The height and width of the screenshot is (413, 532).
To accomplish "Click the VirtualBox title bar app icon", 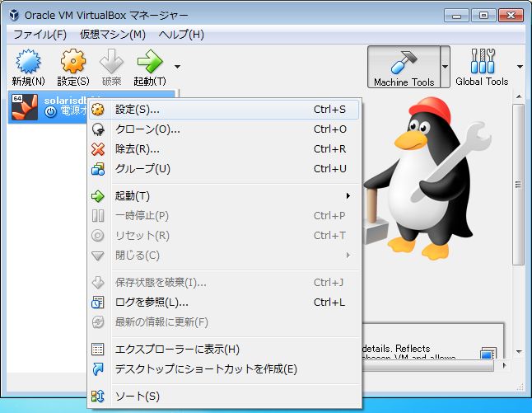I will [x=14, y=15].
